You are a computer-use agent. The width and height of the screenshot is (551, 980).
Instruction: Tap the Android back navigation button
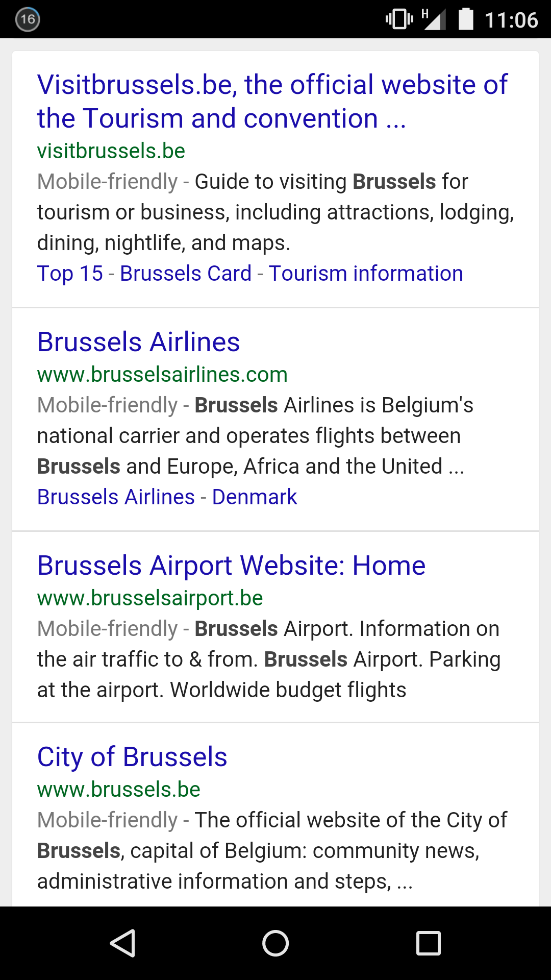[x=122, y=943]
